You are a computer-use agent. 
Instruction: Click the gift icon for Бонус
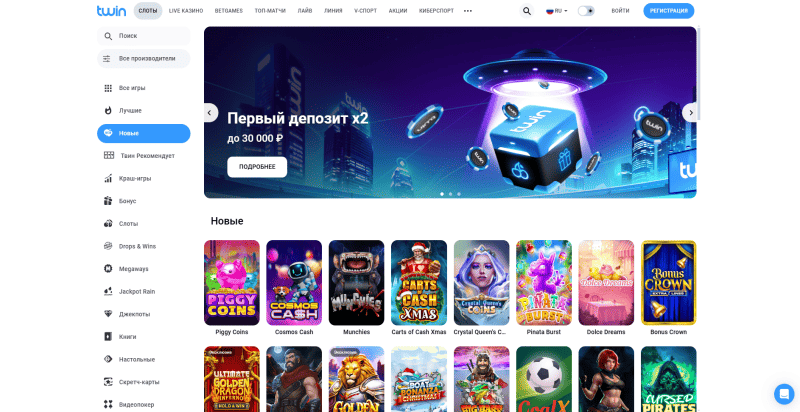tap(108, 201)
